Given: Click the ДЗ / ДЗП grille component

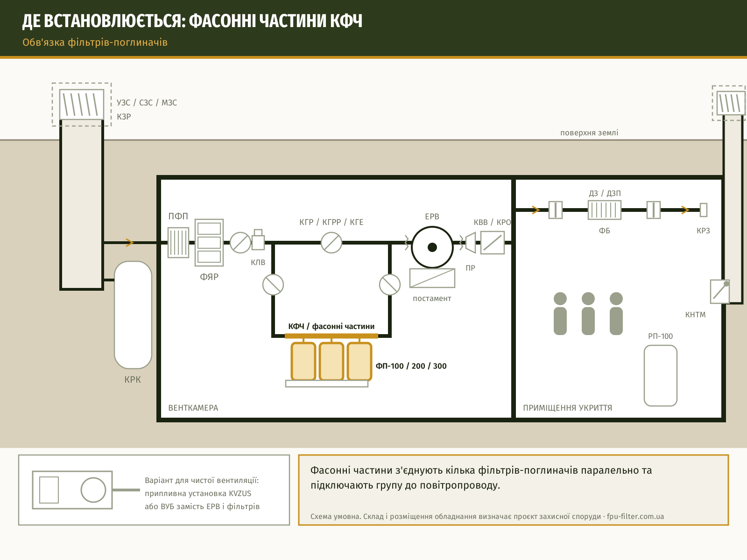Looking at the screenshot, I should click(x=605, y=210).
